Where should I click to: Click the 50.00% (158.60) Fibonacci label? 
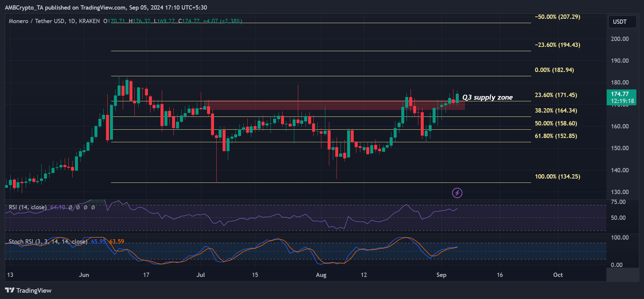(x=556, y=123)
